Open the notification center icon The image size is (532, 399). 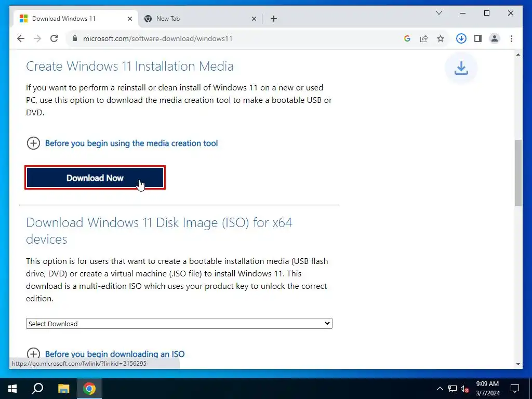(515, 389)
